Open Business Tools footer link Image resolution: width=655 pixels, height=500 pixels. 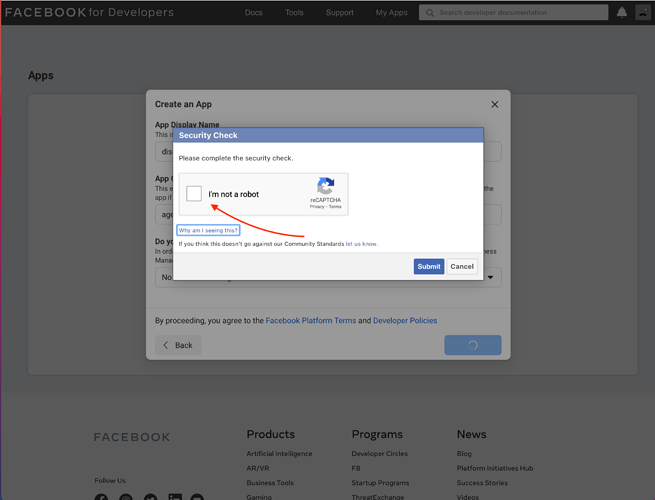coord(270,483)
